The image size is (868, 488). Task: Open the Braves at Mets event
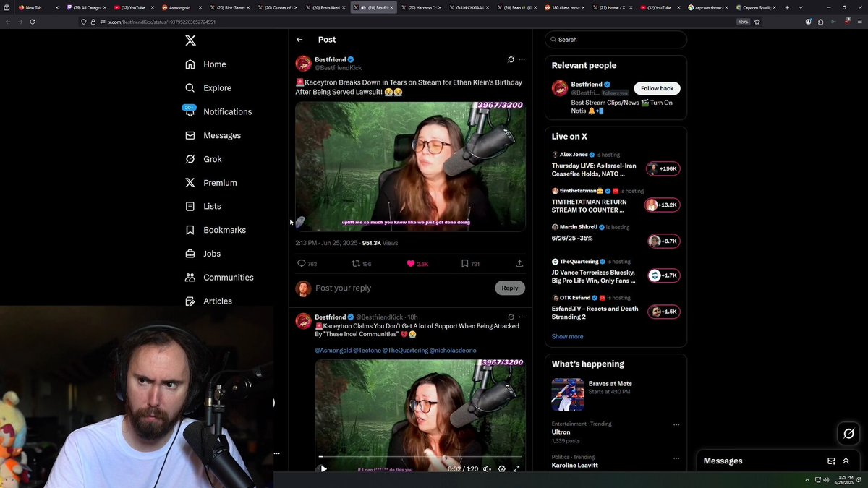click(616, 395)
